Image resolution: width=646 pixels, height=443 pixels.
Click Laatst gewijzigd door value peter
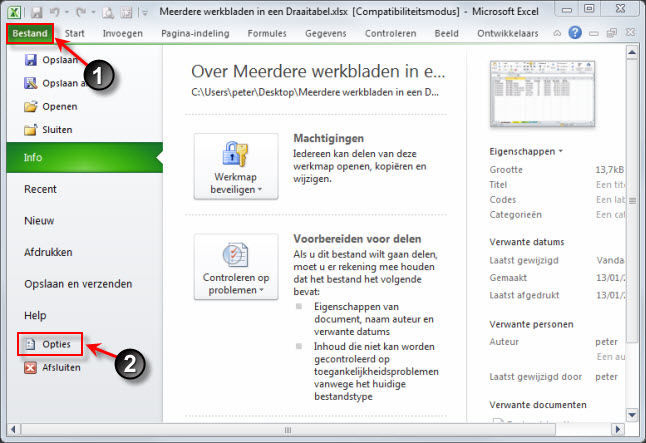click(606, 377)
